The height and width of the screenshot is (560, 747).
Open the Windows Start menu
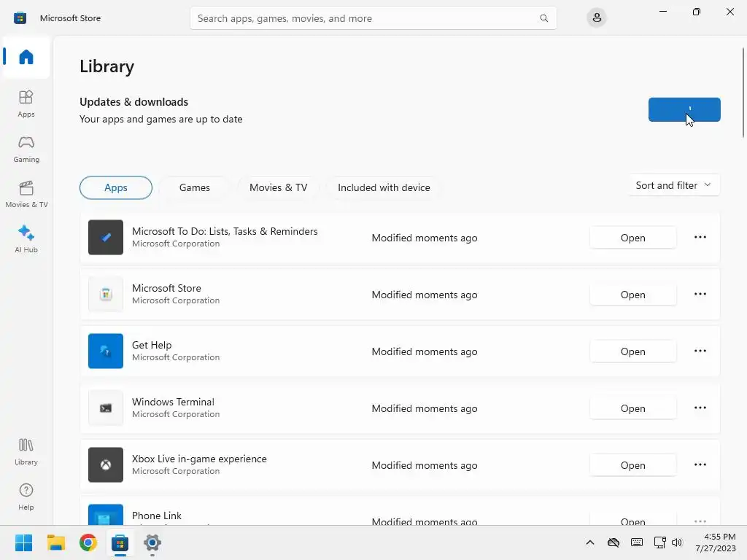[23, 542]
